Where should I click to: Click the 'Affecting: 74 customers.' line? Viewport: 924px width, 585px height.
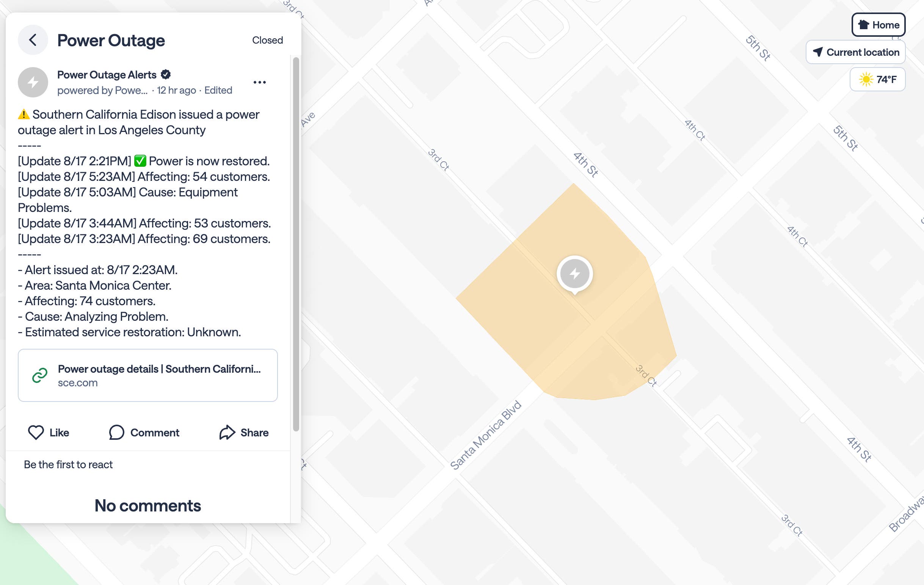click(x=87, y=301)
